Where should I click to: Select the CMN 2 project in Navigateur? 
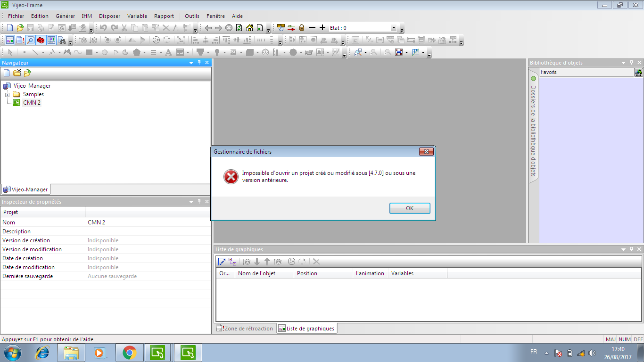32,103
